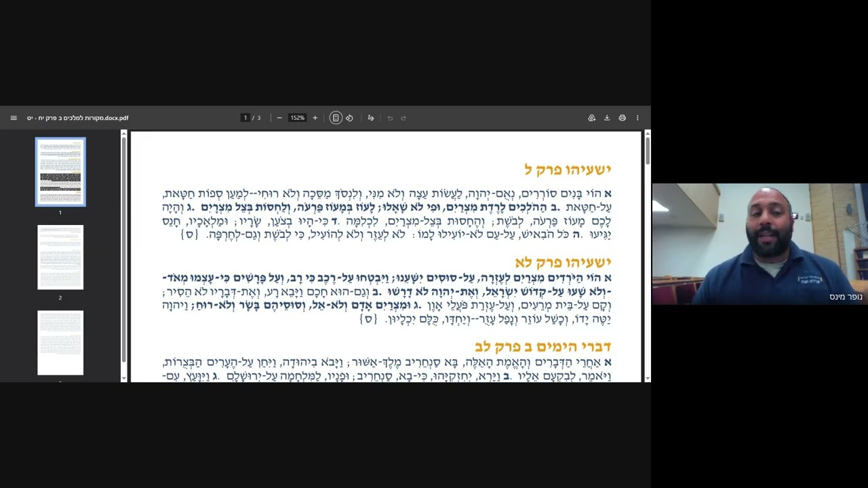Viewport: 868px width, 488px height.
Task: Click the participant name label נופר מינס
Action: point(846,297)
